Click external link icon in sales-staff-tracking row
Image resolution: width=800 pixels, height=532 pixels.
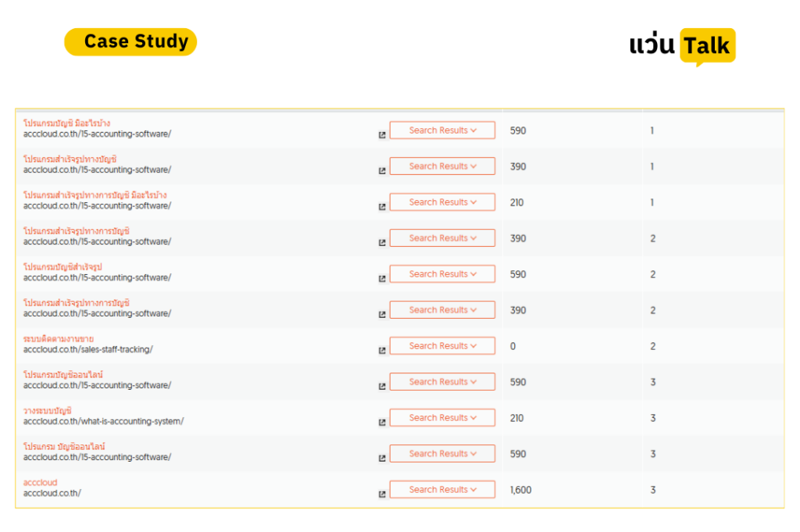(381, 350)
